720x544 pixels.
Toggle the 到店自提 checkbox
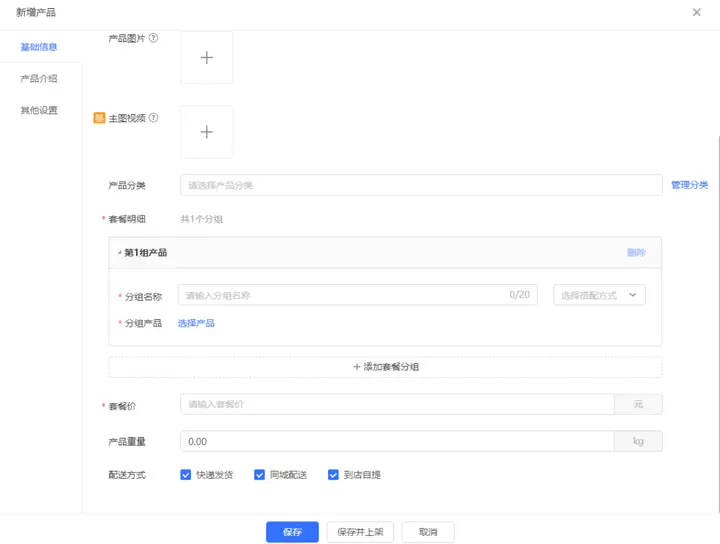click(x=334, y=475)
